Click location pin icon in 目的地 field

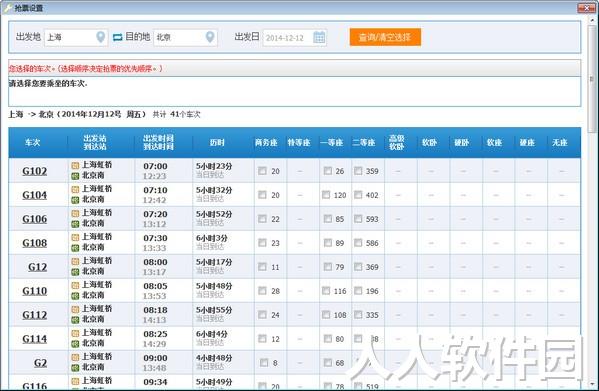[210, 37]
